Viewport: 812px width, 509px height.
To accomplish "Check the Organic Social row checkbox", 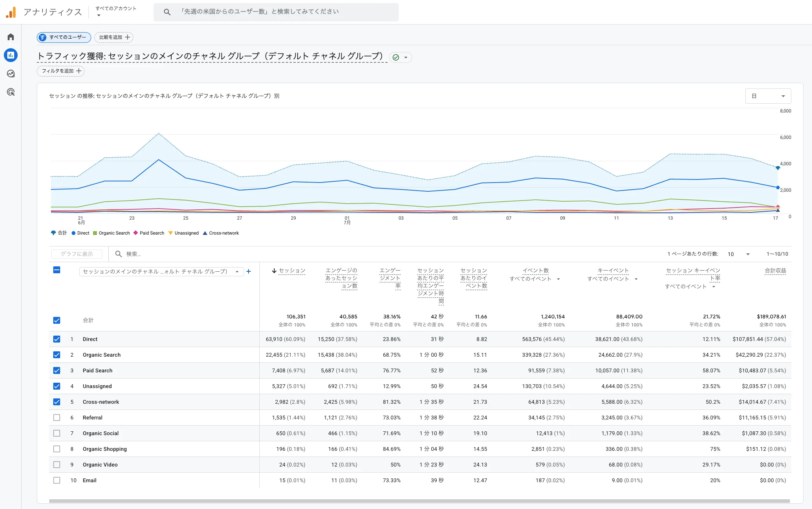I will pyautogui.click(x=57, y=433).
